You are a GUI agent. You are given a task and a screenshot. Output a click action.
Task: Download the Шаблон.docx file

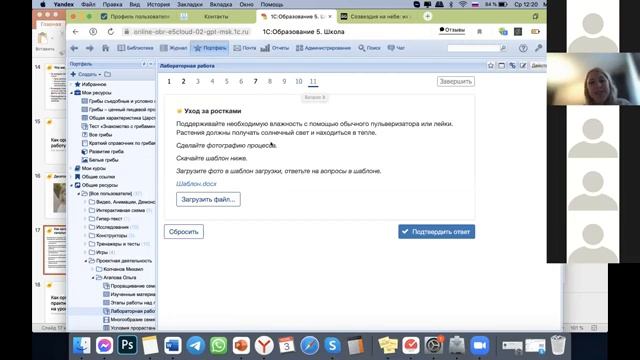pos(196,184)
